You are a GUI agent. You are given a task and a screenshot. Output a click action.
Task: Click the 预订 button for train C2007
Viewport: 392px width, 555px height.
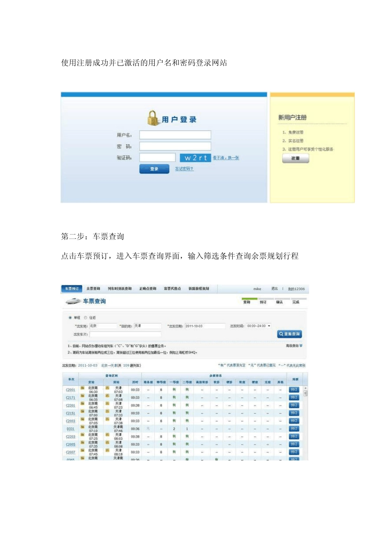coord(294,452)
